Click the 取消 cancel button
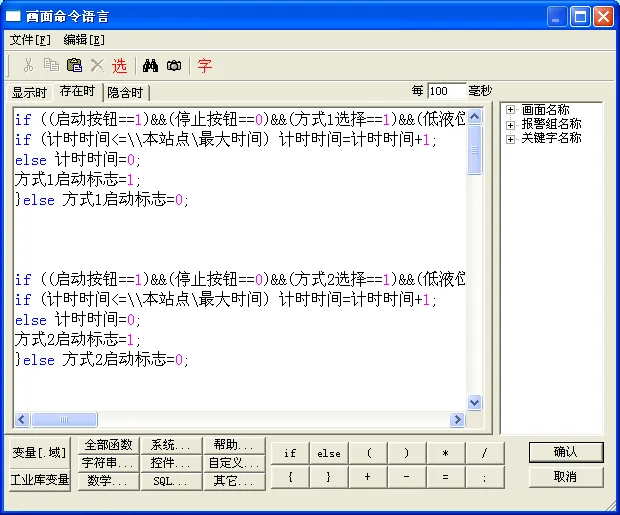 566,477
